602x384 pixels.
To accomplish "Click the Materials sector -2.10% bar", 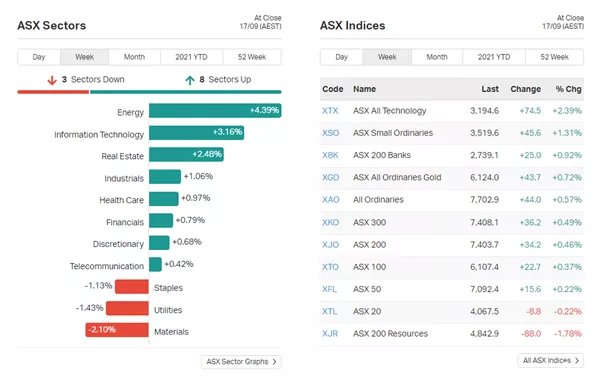I will pos(117,330).
